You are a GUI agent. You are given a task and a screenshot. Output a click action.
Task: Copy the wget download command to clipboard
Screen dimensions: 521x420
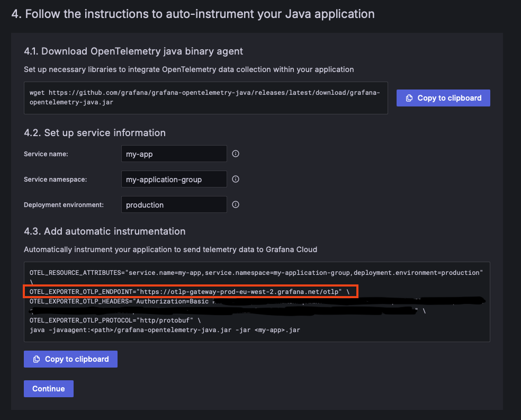pyautogui.click(x=443, y=98)
